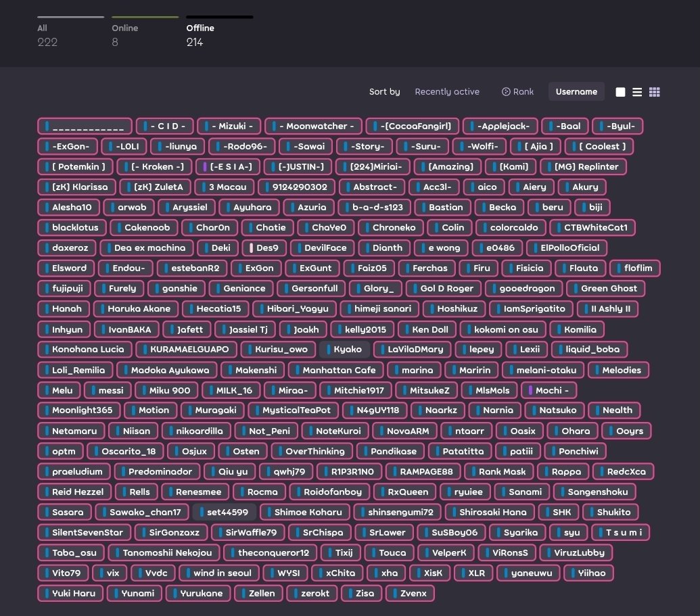Select the Offline 214 tab

[x=219, y=32]
